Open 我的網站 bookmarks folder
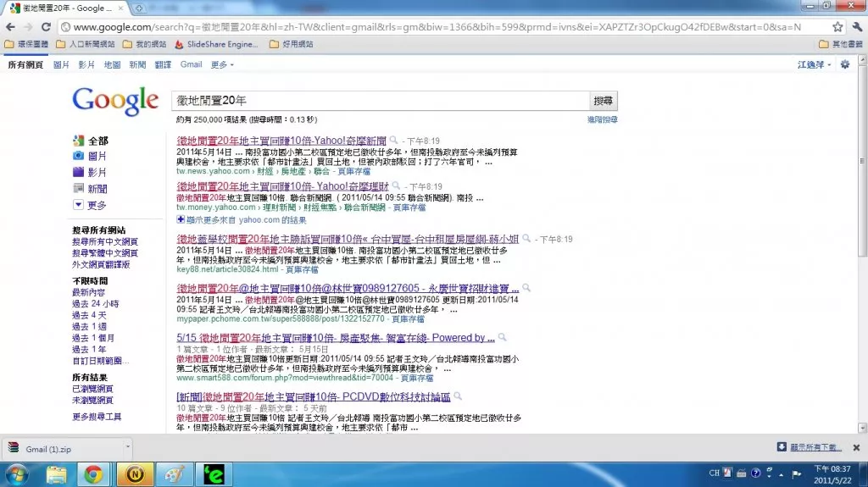The width and height of the screenshot is (868, 487). pyautogui.click(x=144, y=44)
